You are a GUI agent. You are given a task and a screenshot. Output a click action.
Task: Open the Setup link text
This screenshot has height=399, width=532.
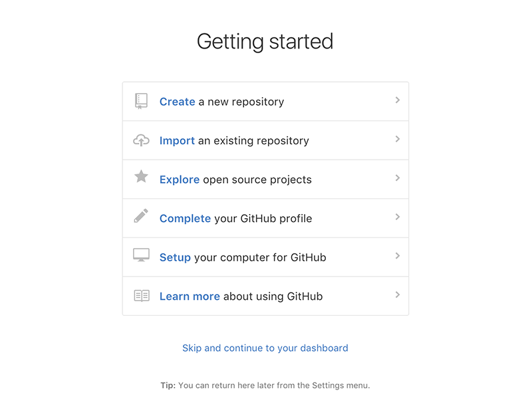click(x=175, y=257)
